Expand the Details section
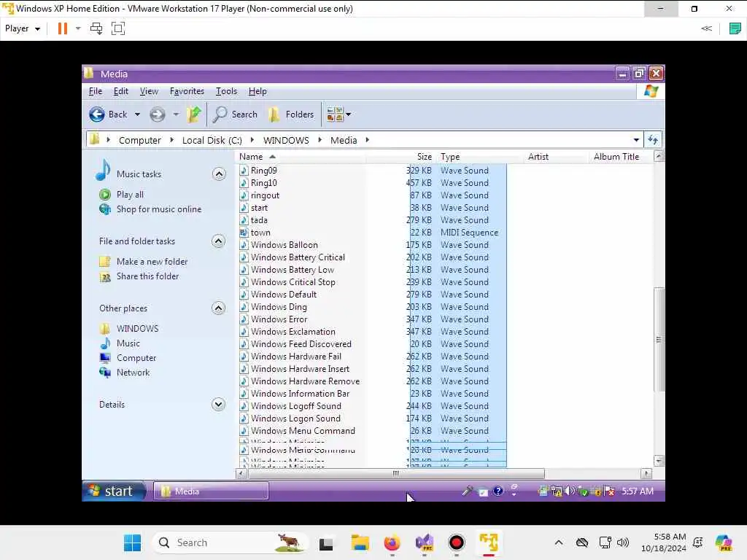 click(219, 405)
